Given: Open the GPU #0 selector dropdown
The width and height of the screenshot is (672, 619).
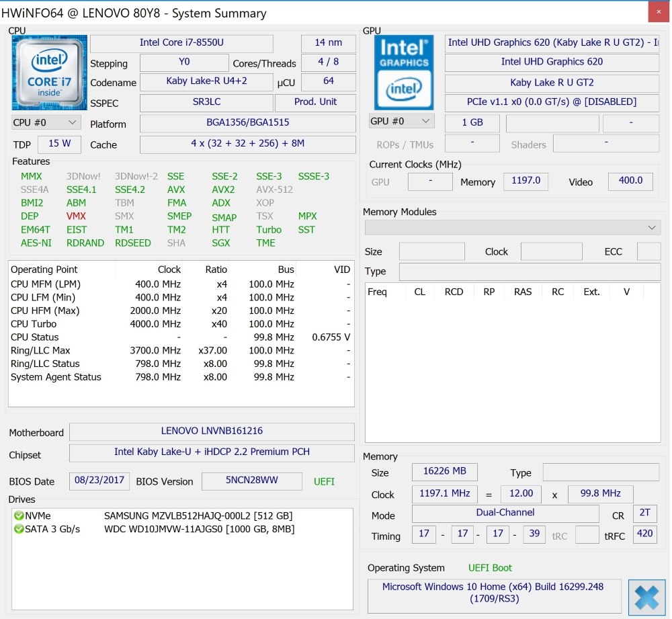Looking at the screenshot, I should (x=402, y=122).
